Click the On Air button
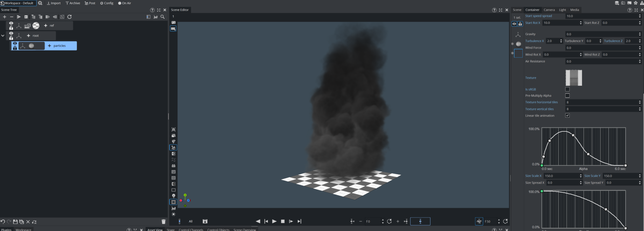 [125, 3]
